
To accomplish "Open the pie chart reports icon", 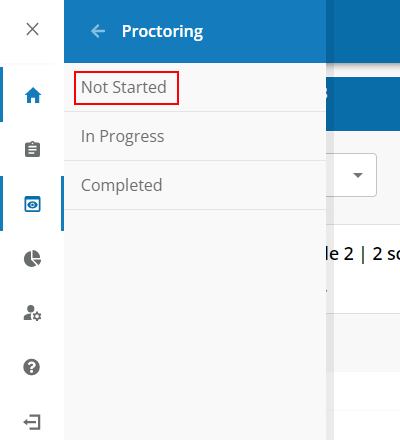I will [32, 259].
